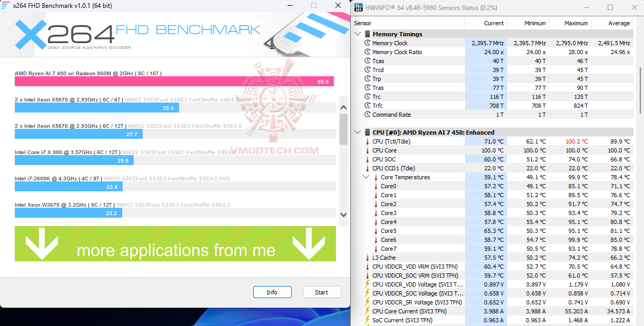Image resolution: width=644 pixels, height=326 pixels.
Task: Click the thermometer icon beside Core7
Action: [x=376, y=249]
